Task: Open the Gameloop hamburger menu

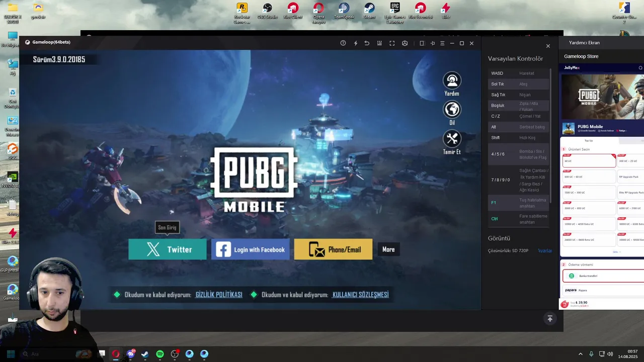Action: [x=442, y=43]
